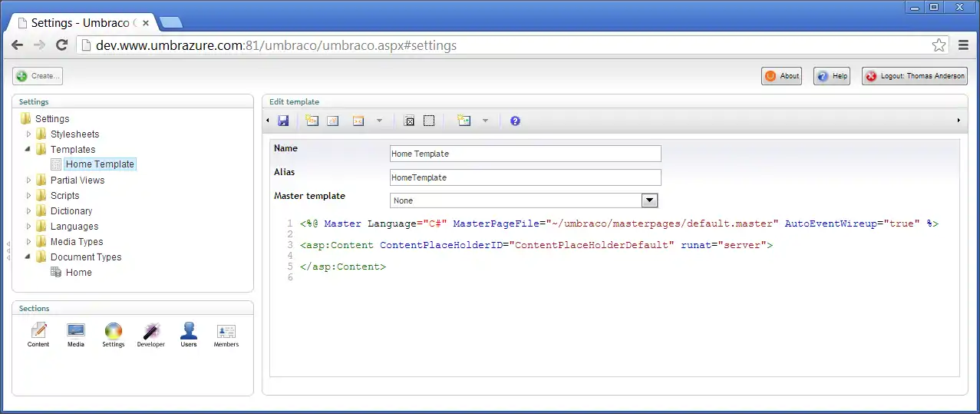Viewport: 980px width, 414px height.
Task: Open the dropdown arrow beside Insert Macro
Action: pos(379,121)
